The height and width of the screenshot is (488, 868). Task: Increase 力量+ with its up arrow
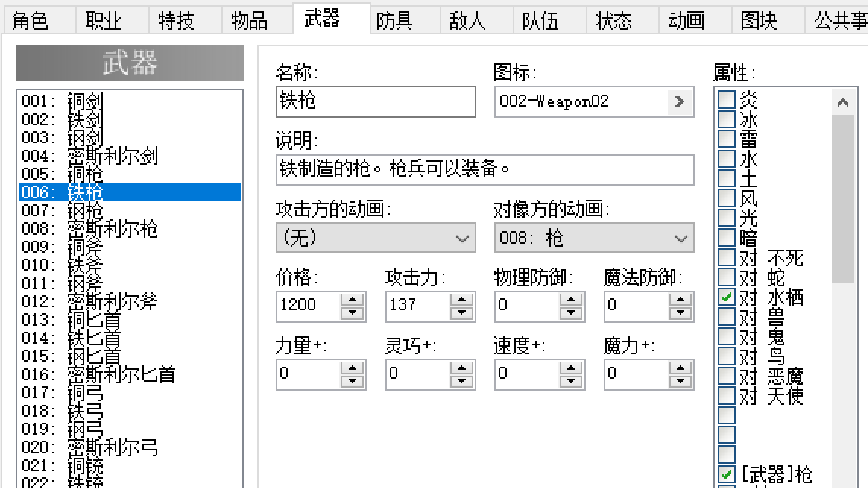[x=352, y=367]
